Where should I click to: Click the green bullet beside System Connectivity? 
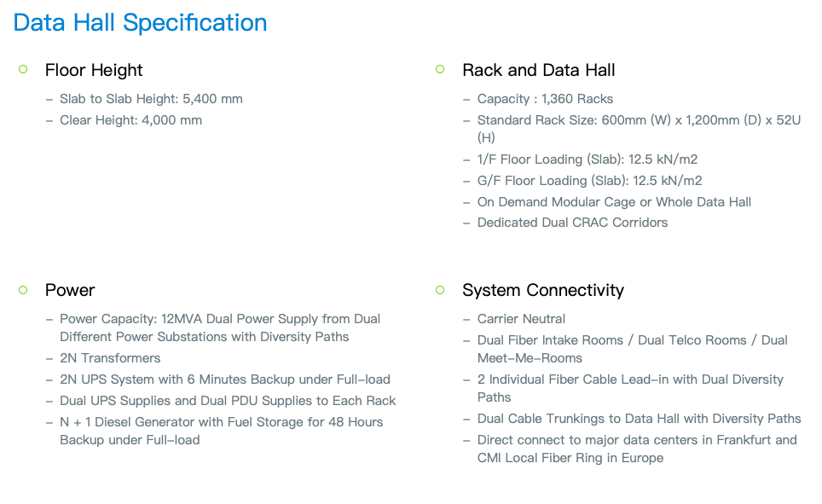point(440,290)
